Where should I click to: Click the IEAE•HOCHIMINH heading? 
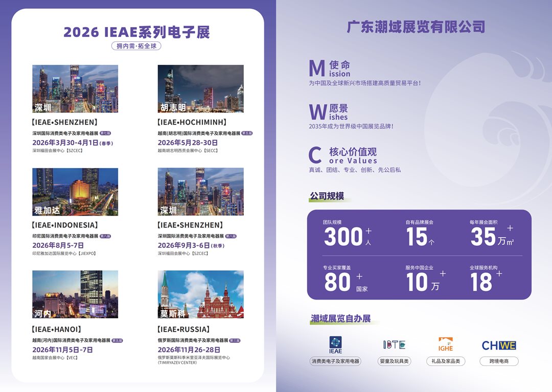click(192, 122)
